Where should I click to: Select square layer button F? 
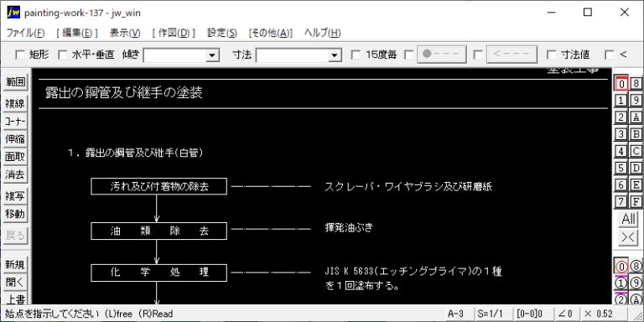pos(636,201)
